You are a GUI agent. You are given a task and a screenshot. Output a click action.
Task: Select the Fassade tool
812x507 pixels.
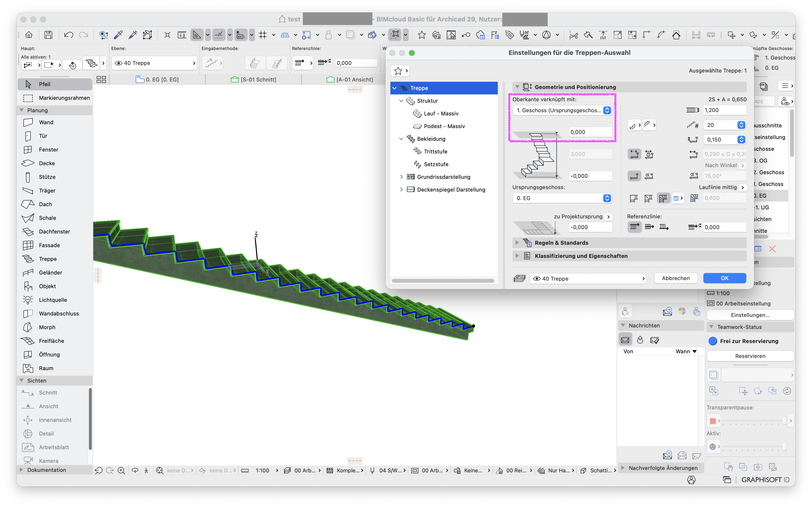coord(55,245)
